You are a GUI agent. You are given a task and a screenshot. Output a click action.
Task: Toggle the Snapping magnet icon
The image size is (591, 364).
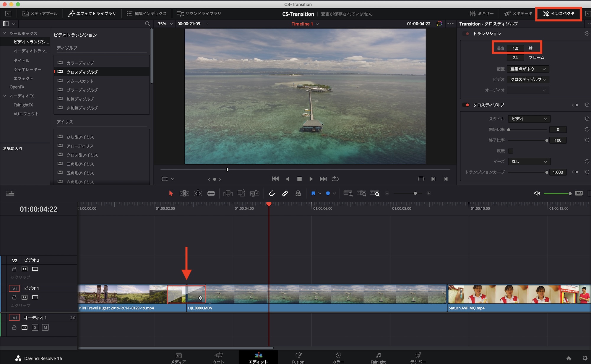pyautogui.click(x=272, y=194)
